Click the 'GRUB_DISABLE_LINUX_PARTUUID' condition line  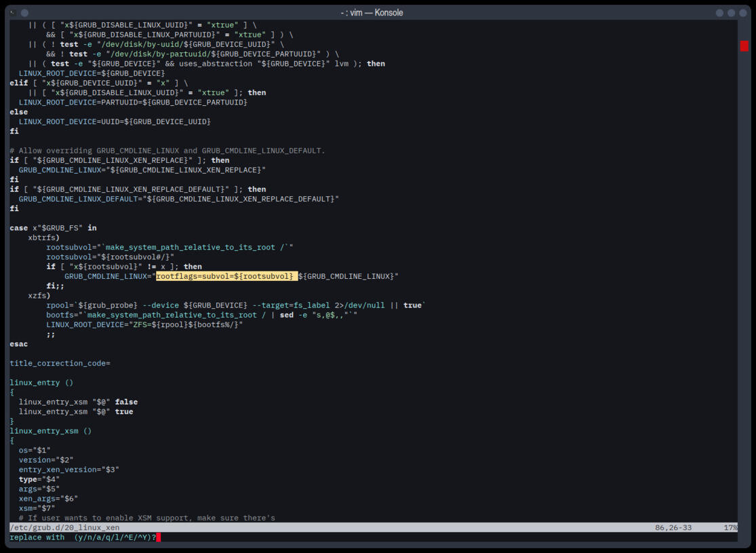(x=170, y=35)
